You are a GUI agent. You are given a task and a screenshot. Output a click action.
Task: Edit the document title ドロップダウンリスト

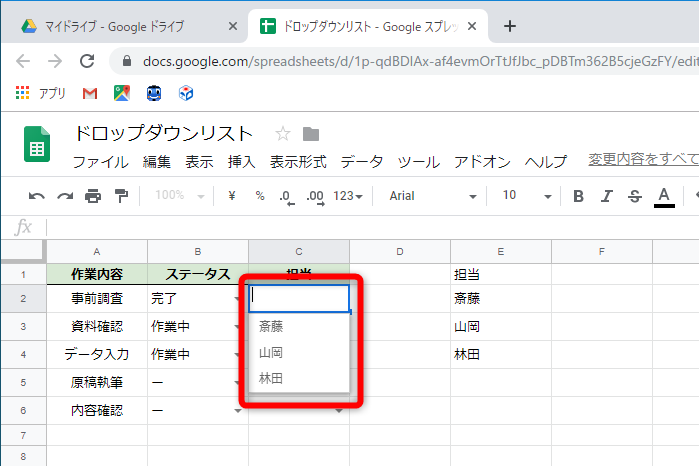pos(164,133)
